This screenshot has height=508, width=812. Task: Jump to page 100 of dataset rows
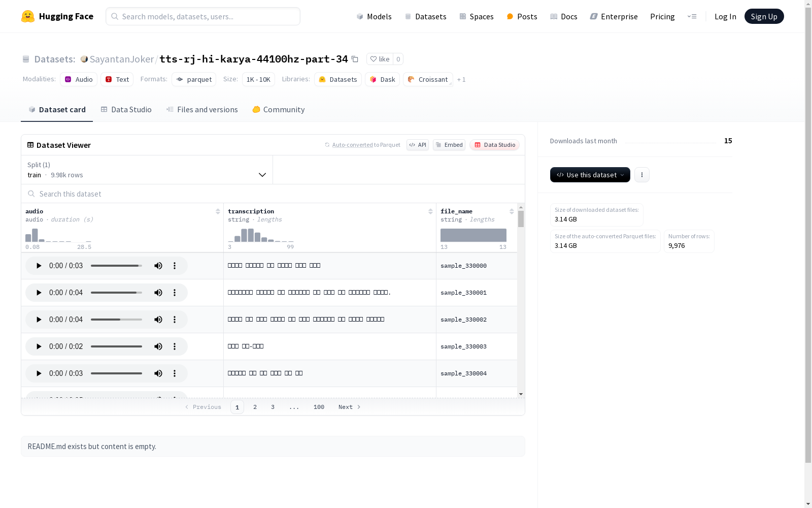319,407
